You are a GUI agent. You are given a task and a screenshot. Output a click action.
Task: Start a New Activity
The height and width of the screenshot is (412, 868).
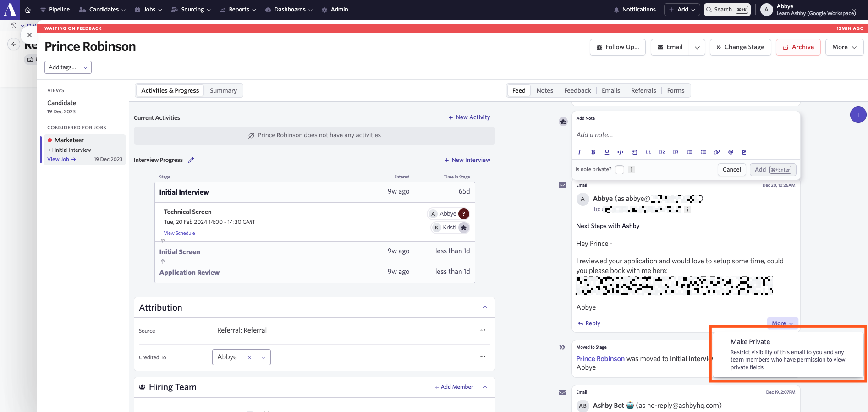pyautogui.click(x=469, y=117)
